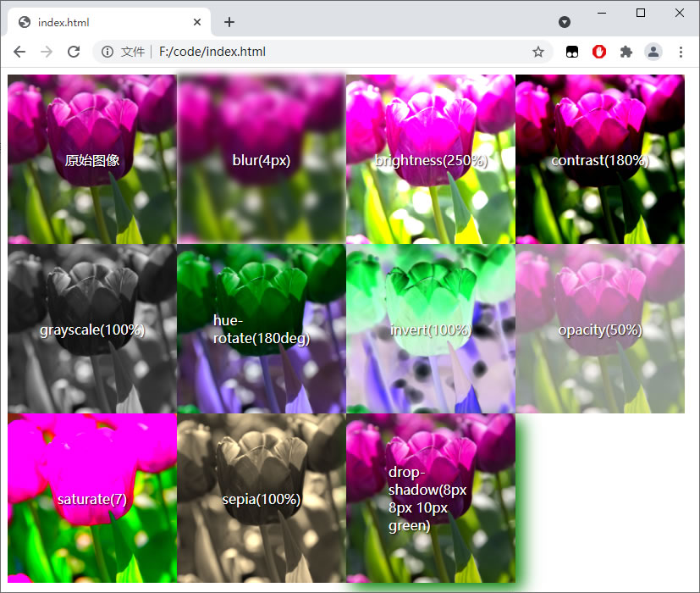The image size is (700, 593).
Task: Bookmark this page with the star icon
Action: pos(538,52)
